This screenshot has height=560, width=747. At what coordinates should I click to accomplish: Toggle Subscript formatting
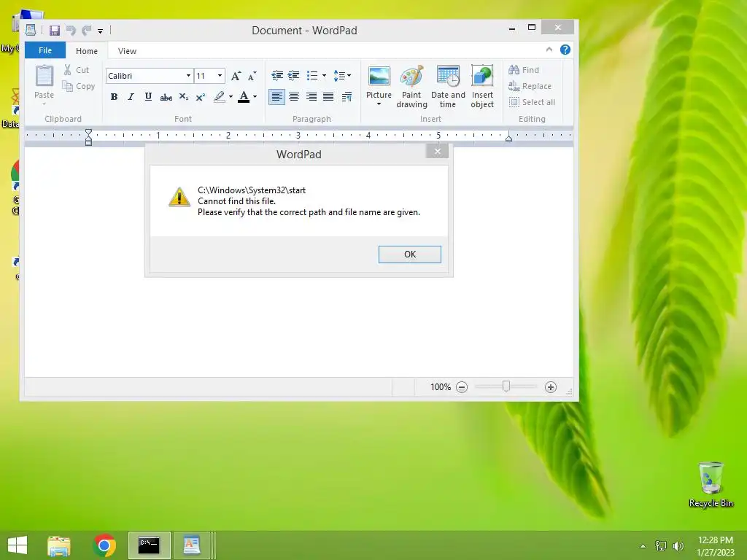tap(183, 97)
